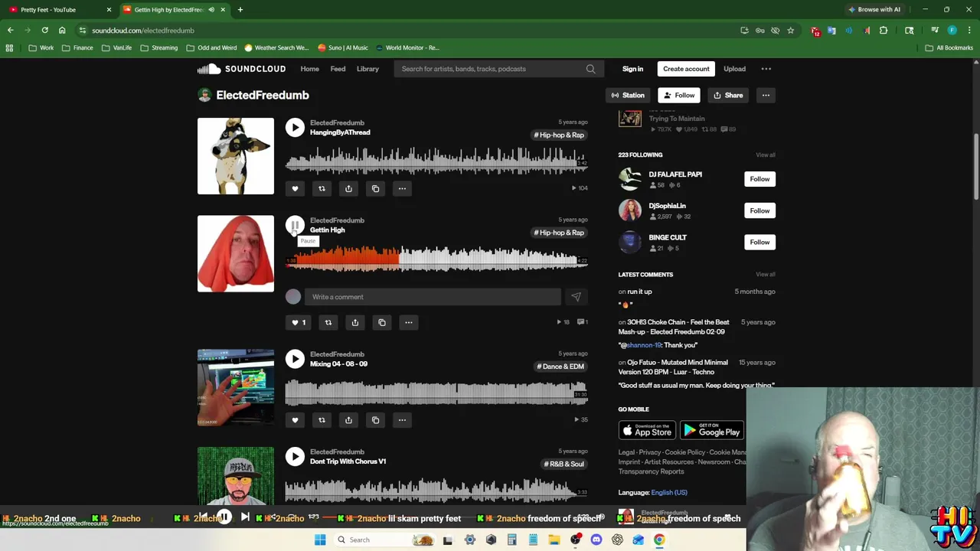Open More options for Mixing 04 - 08 - 09 track
Image resolution: width=980 pixels, height=551 pixels.
pyautogui.click(x=402, y=420)
